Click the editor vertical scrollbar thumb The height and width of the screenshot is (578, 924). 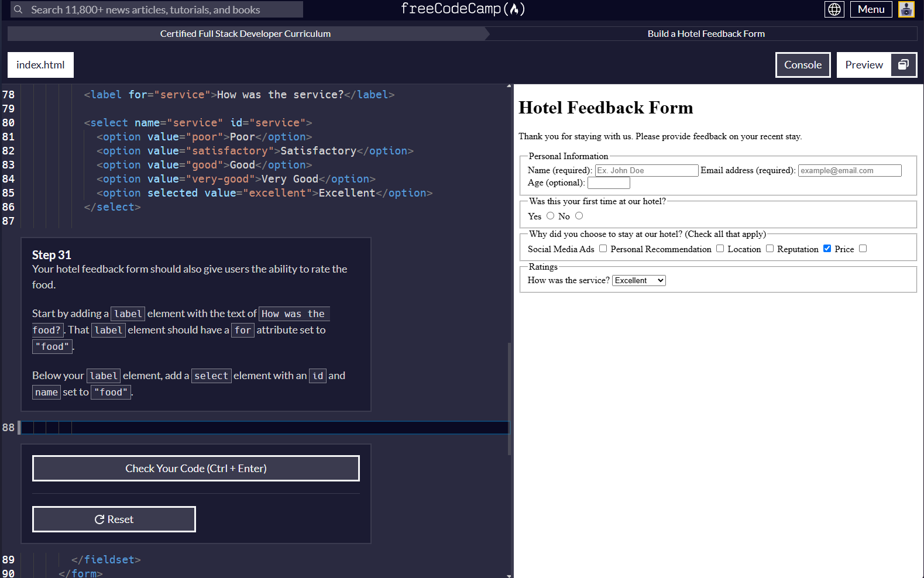point(509,398)
